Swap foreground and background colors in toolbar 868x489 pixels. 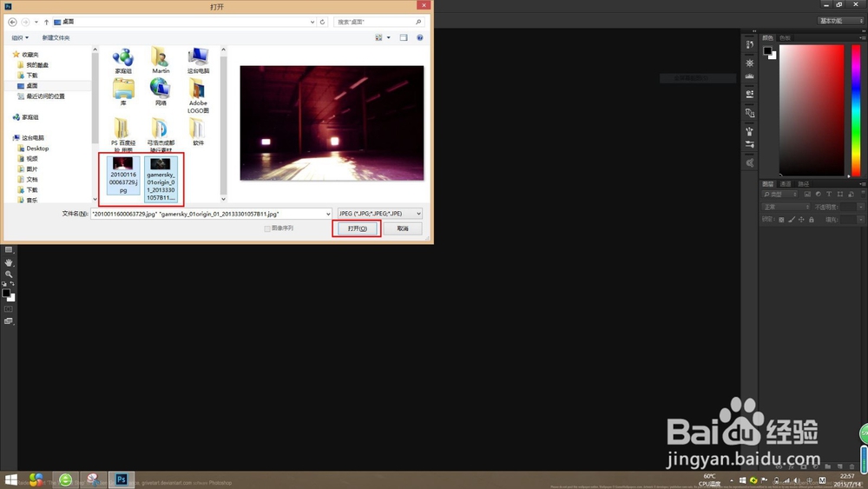point(12,283)
